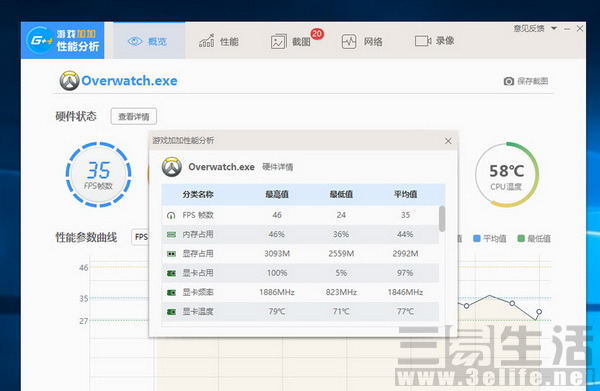Click the 2992M average VRAM value
This screenshot has height=391, width=600.
tap(405, 253)
